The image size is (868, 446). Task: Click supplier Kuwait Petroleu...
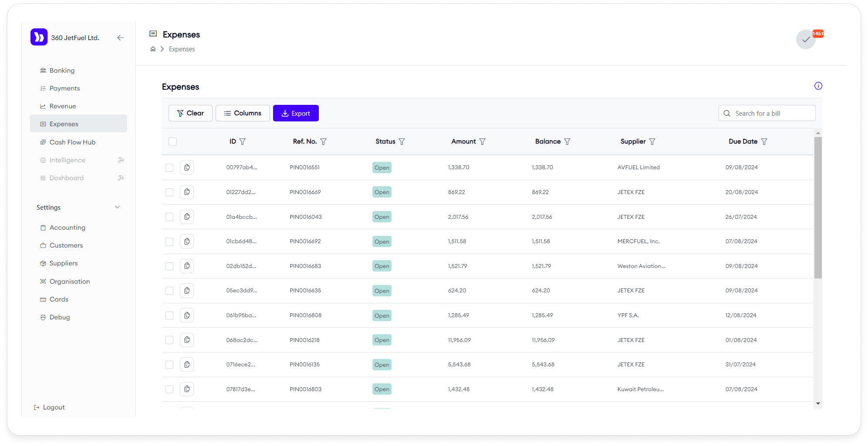click(x=641, y=389)
